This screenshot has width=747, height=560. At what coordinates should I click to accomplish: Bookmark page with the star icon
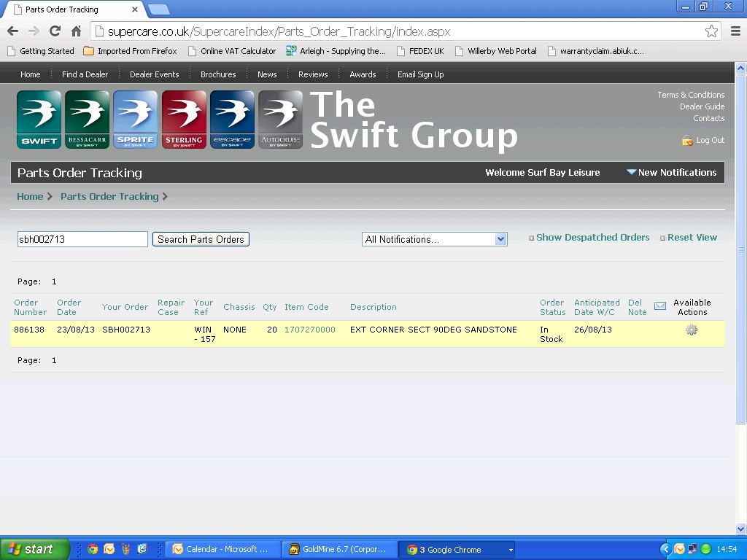tap(711, 31)
